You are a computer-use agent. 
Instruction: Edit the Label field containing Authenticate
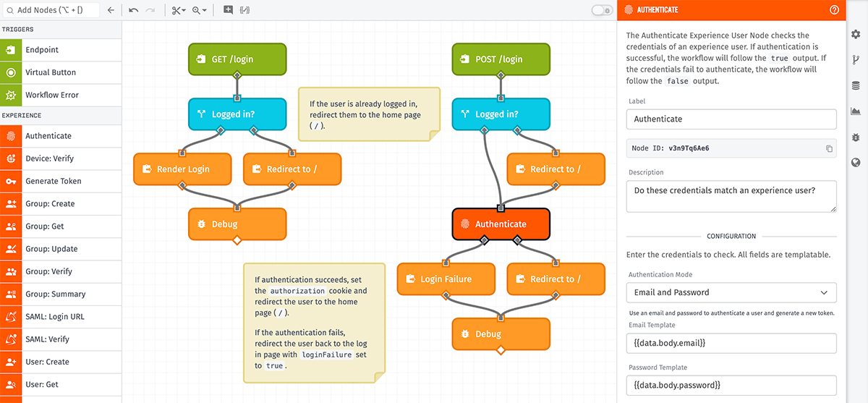click(731, 119)
